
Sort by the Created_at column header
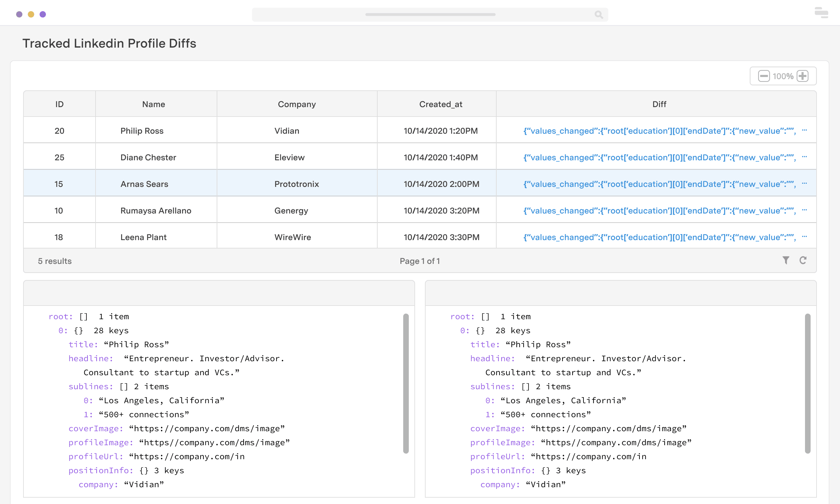(x=441, y=104)
